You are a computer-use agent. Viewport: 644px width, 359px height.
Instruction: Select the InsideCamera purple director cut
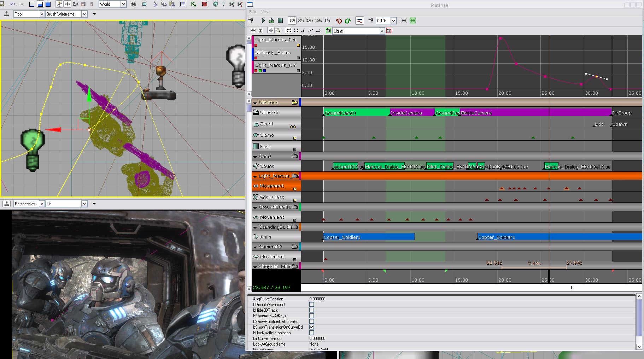pos(412,113)
